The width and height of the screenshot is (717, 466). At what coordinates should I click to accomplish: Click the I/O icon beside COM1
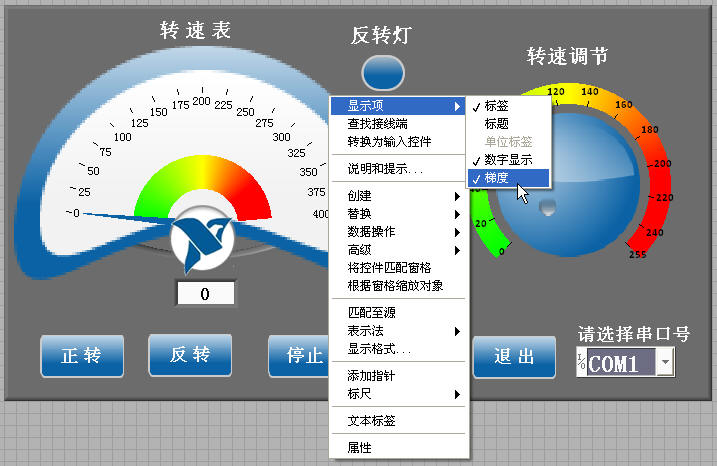point(581,361)
